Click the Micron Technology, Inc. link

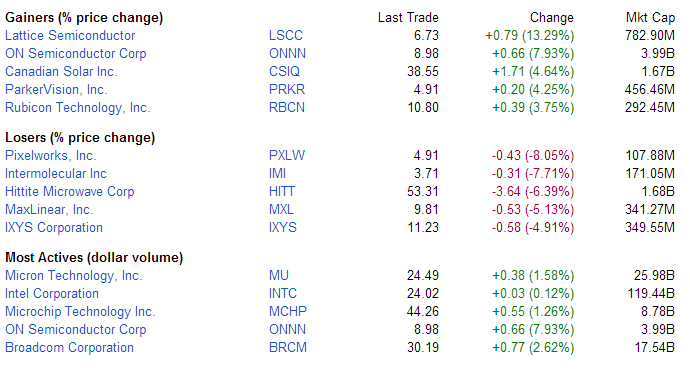click(73, 276)
